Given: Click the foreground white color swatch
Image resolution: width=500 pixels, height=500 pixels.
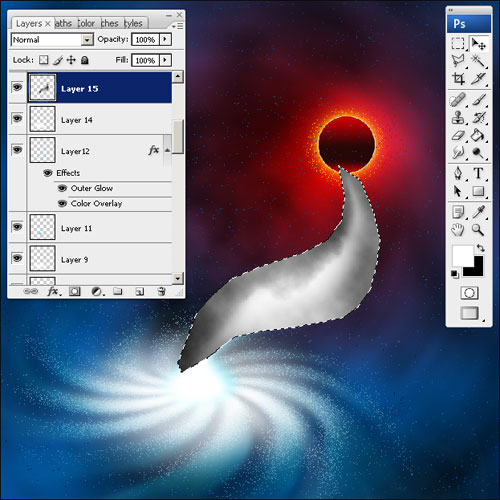Looking at the screenshot, I should (462, 256).
